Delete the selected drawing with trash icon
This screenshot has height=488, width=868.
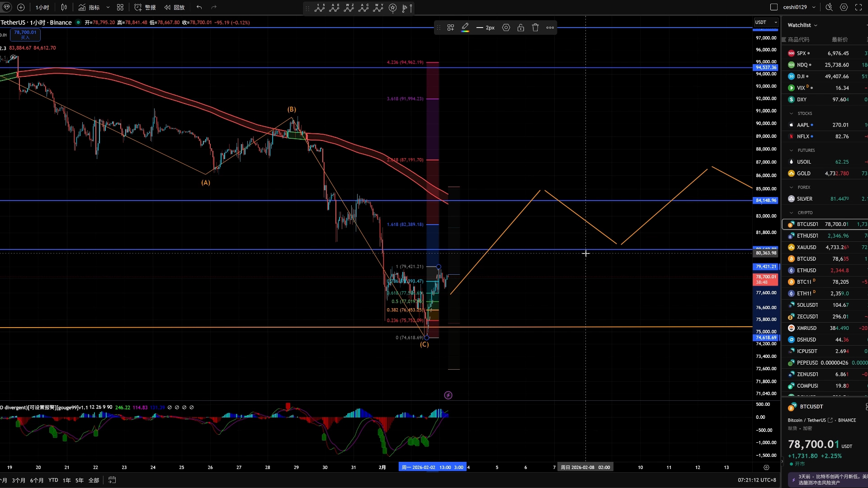(535, 28)
